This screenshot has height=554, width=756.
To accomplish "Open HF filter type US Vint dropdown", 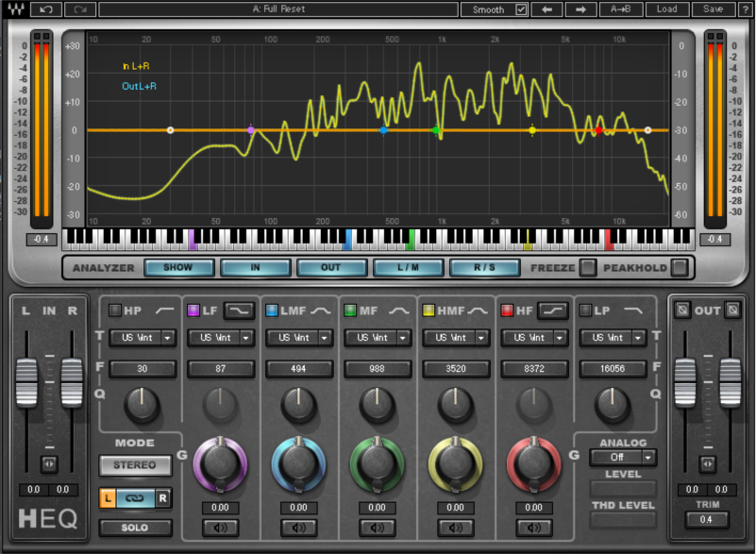I will point(534,338).
